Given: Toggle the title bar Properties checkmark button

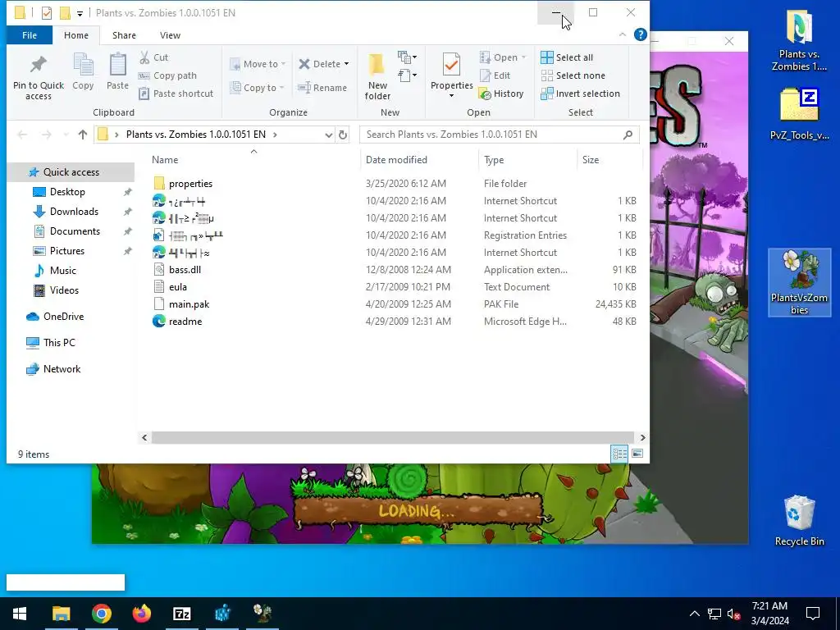Looking at the screenshot, I should pyautogui.click(x=47, y=13).
